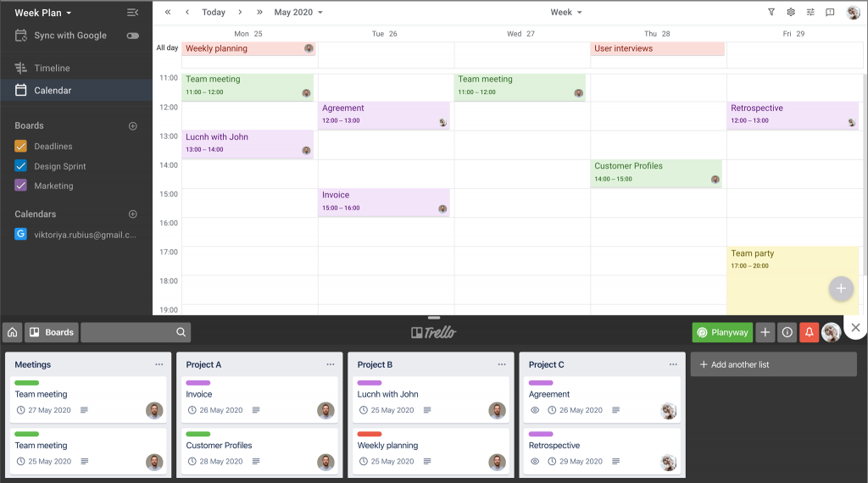Image resolution: width=868 pixels, height=483 pixels.
Task: Select Calendar in the sidebar
Action: 53,91
